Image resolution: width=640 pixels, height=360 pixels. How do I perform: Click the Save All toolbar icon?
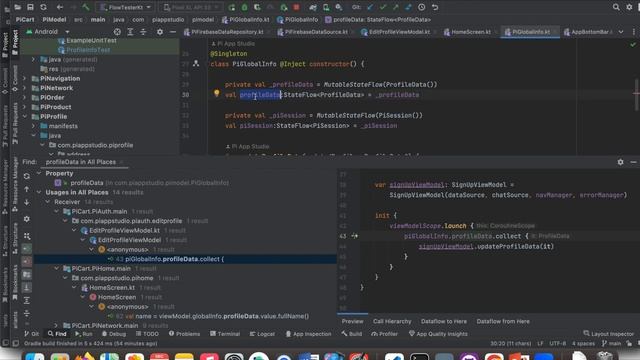[30, 7]
